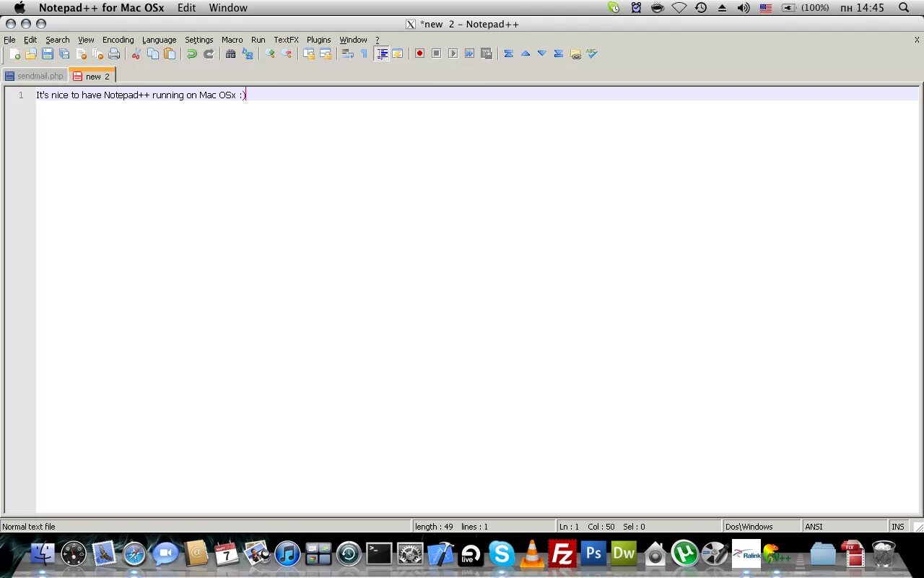Viewport: 924px width, 578px height.
Task: Open the Search menu
Action: point(58,40)
